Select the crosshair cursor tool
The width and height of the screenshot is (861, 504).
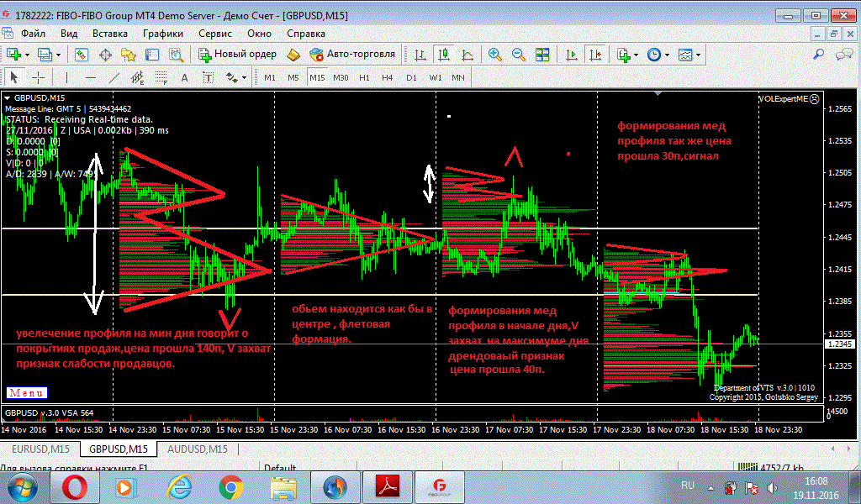point(39,77)
